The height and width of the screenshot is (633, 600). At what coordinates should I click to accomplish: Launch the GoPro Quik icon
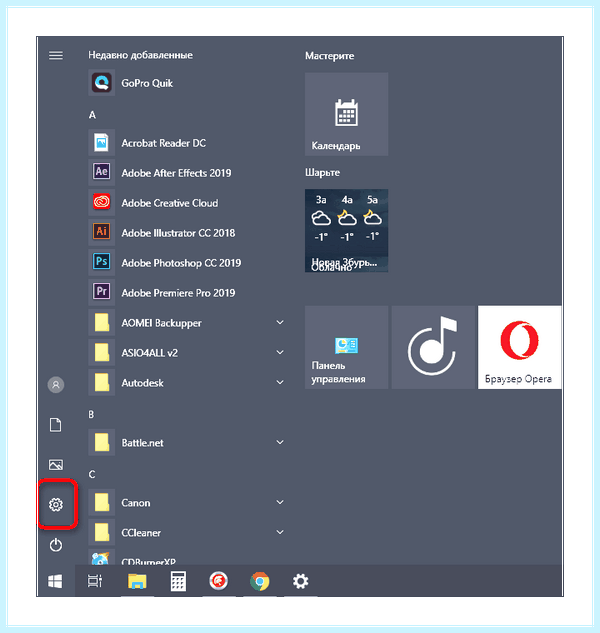(x=101, y=83)
